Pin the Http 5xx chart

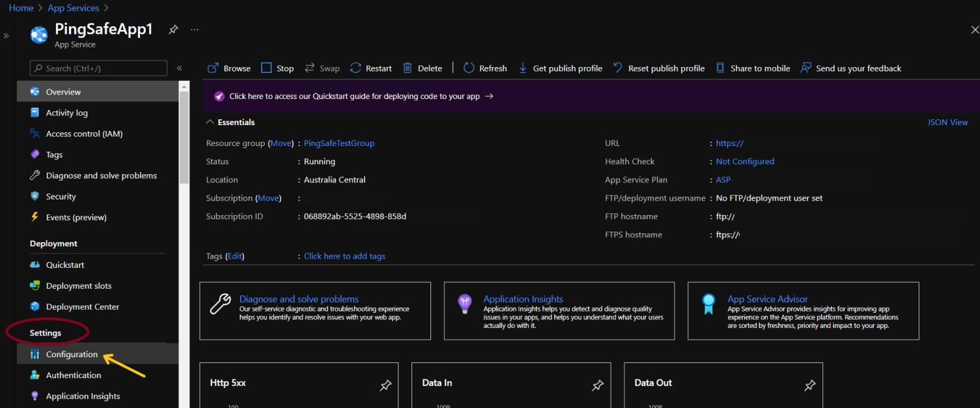point(385,386)
